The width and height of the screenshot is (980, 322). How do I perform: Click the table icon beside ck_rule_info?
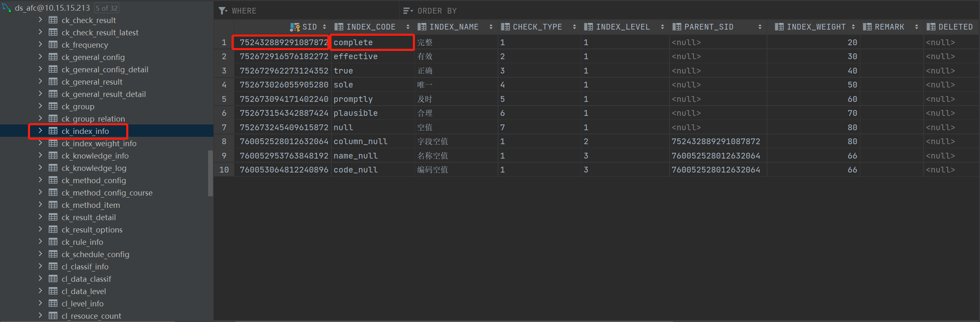pyautogui.click(x=53, y=242)
